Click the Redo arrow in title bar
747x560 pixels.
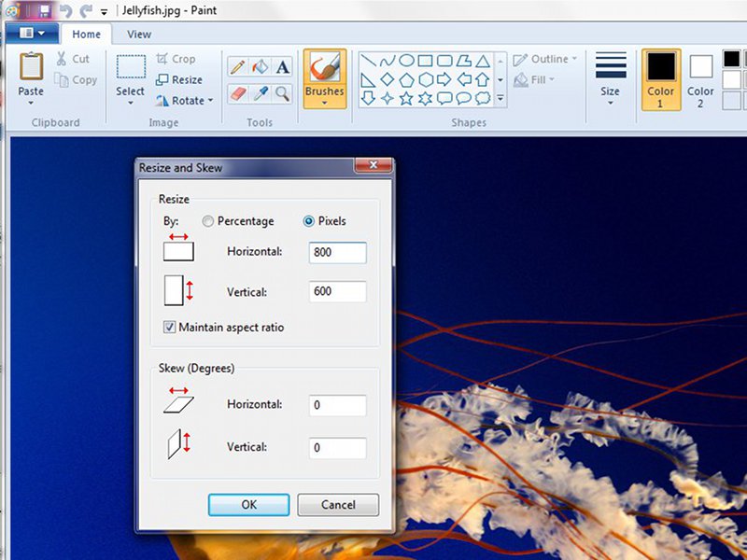(x=86, y=10)
